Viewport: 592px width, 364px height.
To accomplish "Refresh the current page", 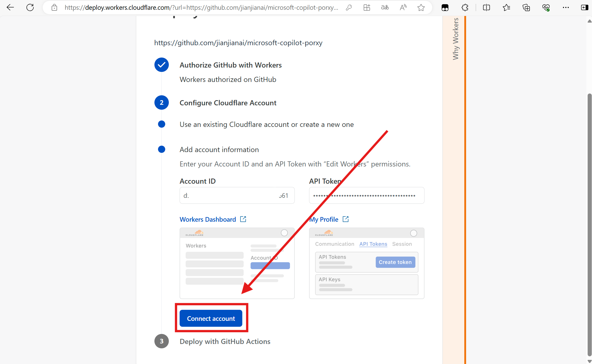I will click(x=30, y=7).
